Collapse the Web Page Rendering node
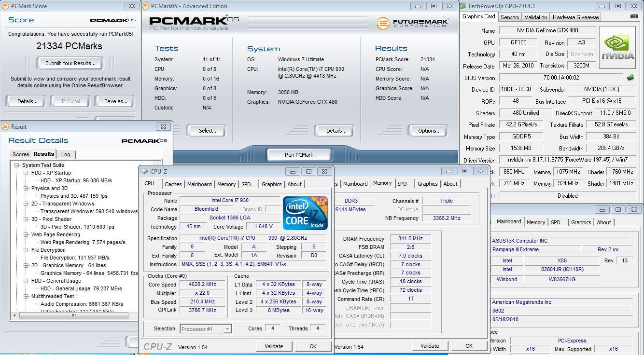644x355 pixels. [x=26, y=234]
